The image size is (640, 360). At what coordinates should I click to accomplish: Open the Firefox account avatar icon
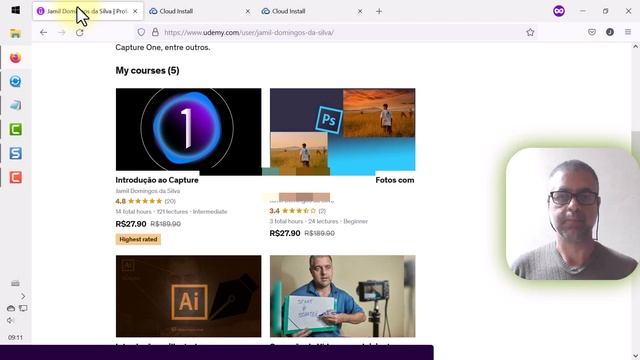(610, 32)
